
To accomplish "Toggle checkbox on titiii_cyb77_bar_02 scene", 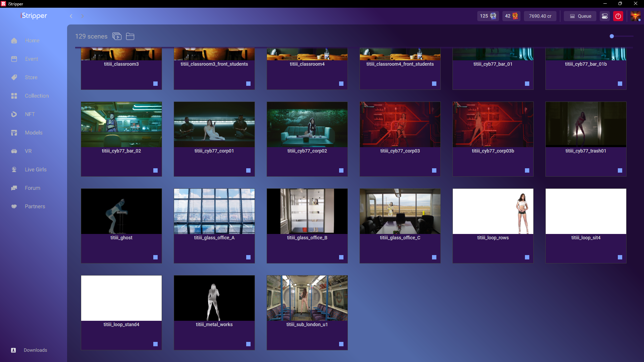I will [155, 171].
